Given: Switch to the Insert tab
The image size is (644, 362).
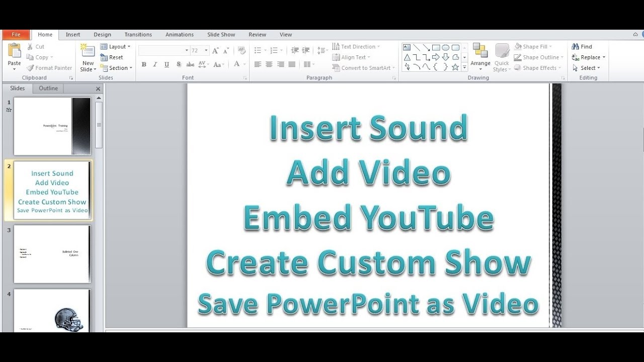Looking at the screenshot, I should coord(73,35).
